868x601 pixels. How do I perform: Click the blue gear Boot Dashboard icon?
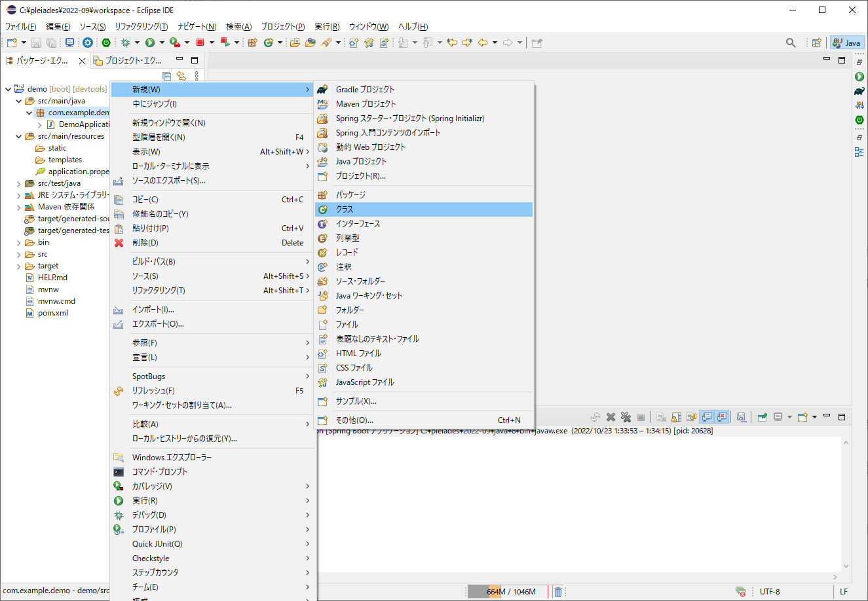[x=88, y=43]
